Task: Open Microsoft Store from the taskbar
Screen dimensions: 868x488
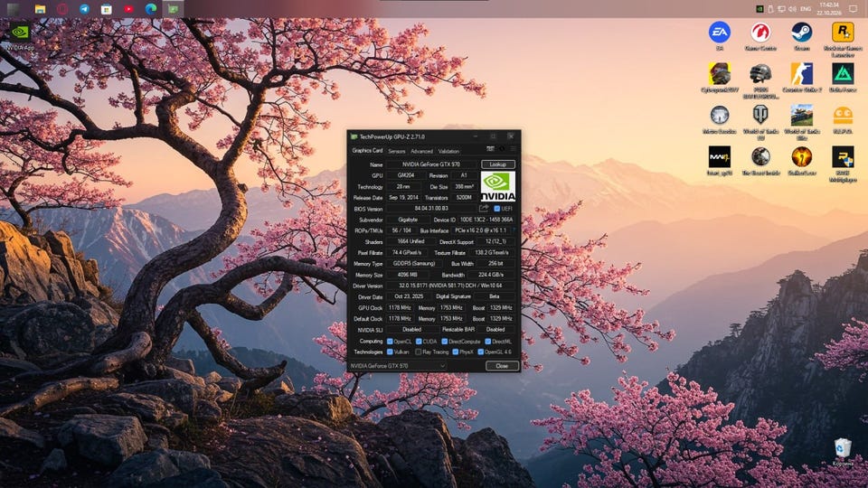Action: [x=107, y=9]
